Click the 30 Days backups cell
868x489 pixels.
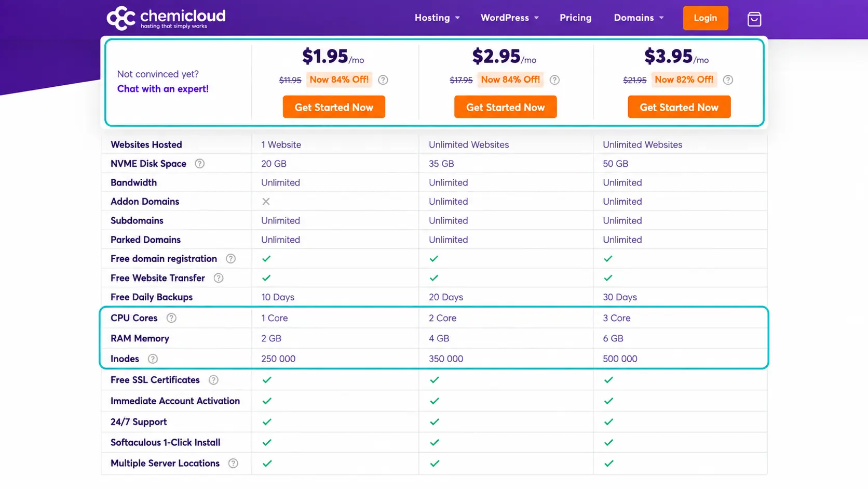620,297
